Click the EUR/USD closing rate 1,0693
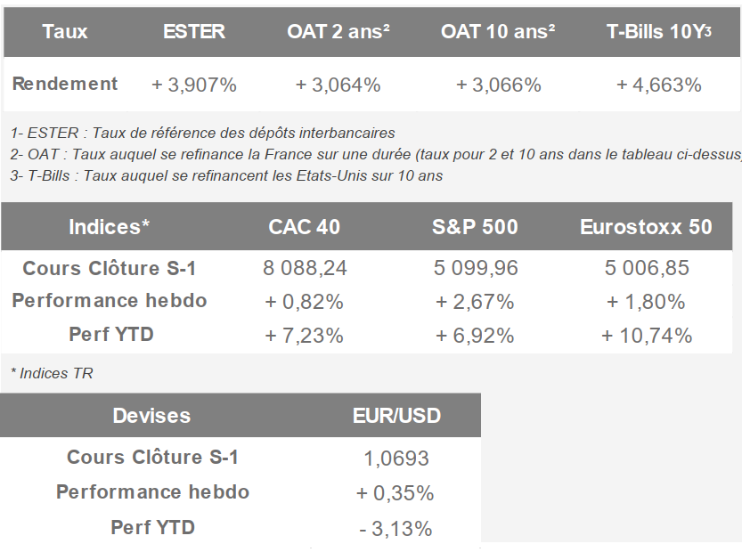 pos(396,459)
